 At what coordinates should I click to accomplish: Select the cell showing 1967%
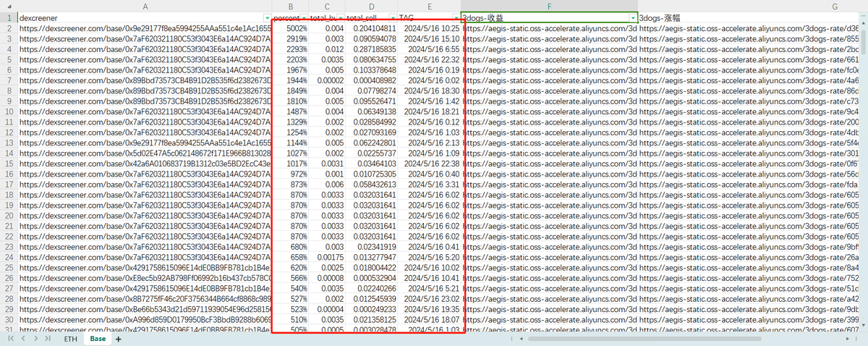pyautogui.click(x=292, y=69)
